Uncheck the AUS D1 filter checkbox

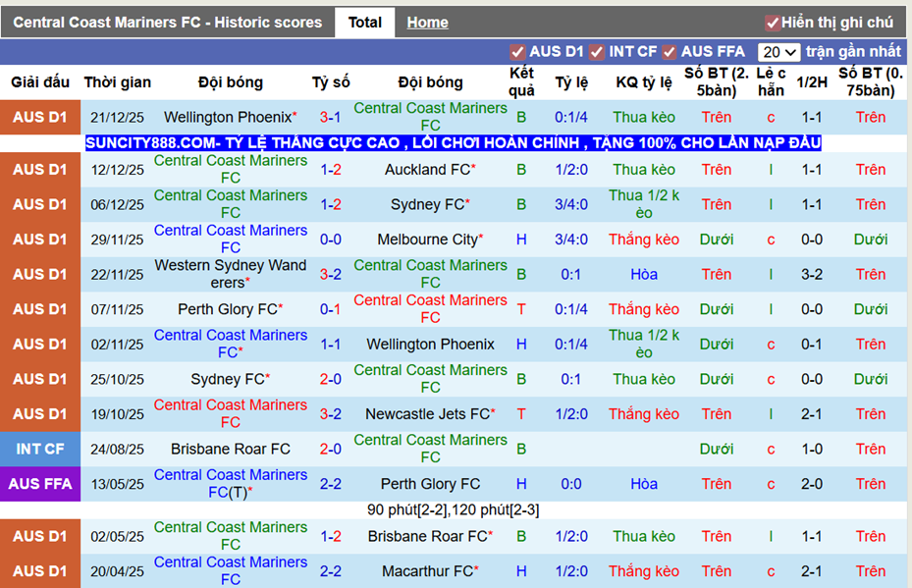coord(517,52)
